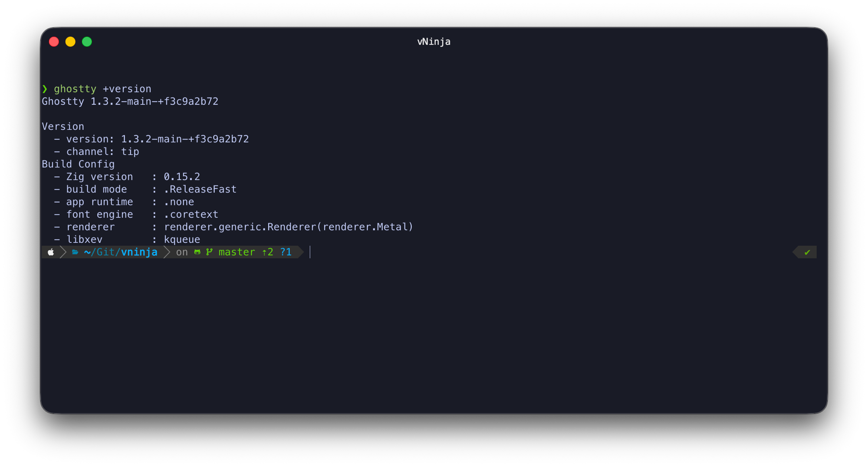The height and width of the screenshot is (467, 868).
Task: Click the 'app runtime' label
Action: pos(99,202)
